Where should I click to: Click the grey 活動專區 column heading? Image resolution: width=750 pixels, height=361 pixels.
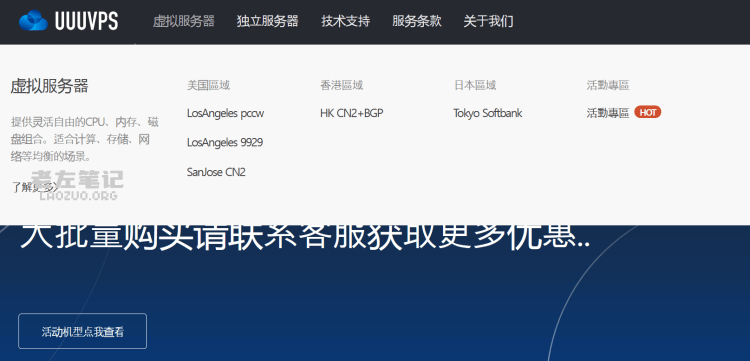[x=607, y=86]
